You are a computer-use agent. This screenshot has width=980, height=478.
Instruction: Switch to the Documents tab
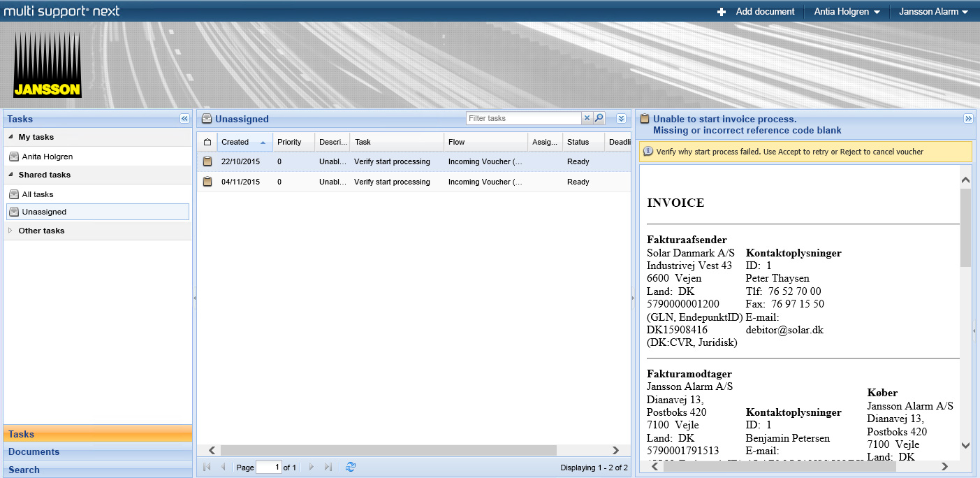pos(98,451)
